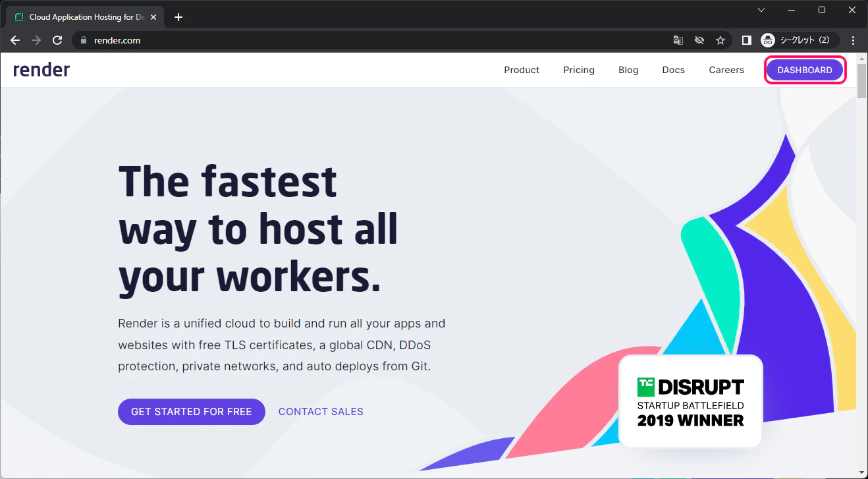Close the Cloud Application Hosting tab
868x479 pixels.
point(153,17)
